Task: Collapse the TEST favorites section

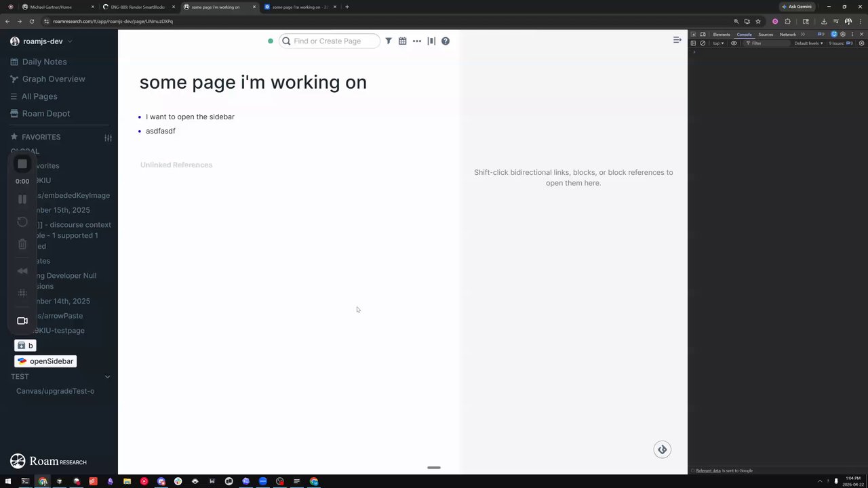Action: (x=107, y=377)
